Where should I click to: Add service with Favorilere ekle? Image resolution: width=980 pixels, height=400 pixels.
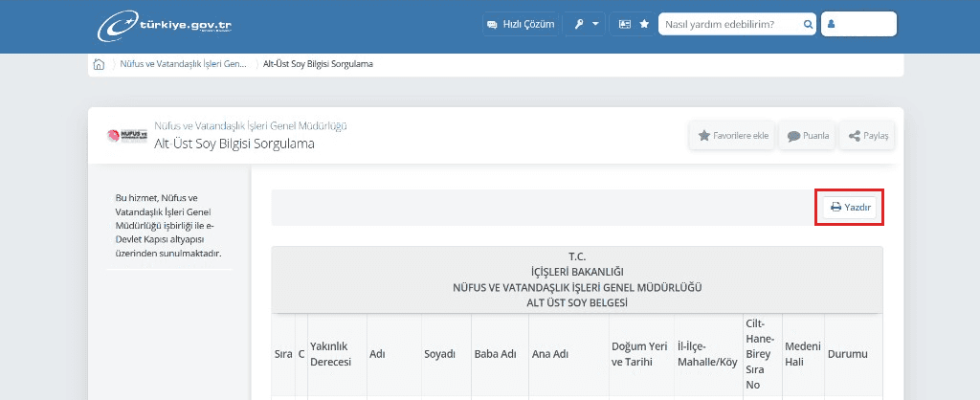733,136
